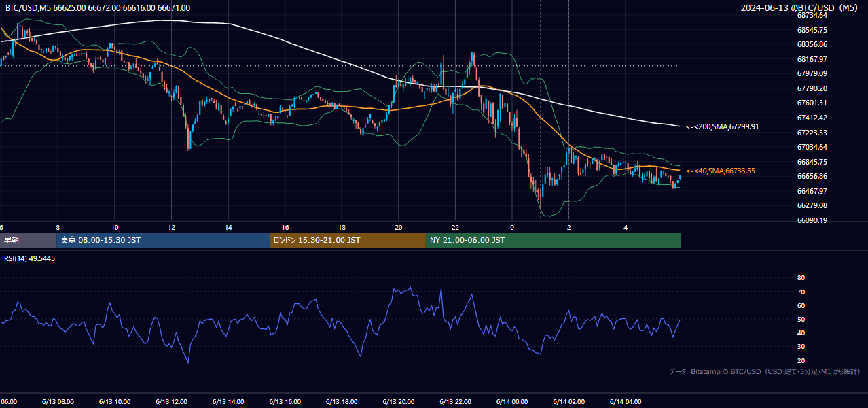Select the 早朝 session bar
Image resolution: width=868 pixels, height=408 pixels.
tap(29, 240)
